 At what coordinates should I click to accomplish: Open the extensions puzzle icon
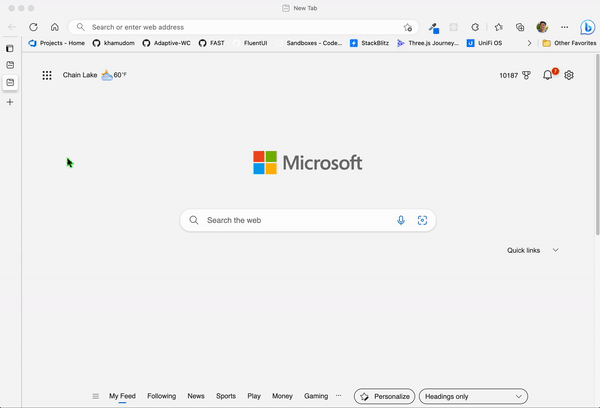[x=475, y=27]
